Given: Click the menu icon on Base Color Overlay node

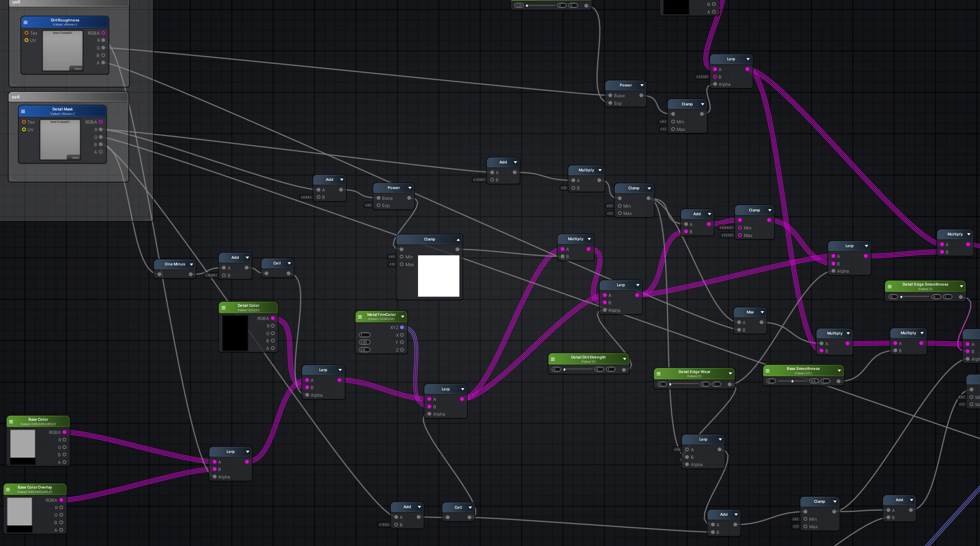Looking at the screenshot, I should (9, 489).
